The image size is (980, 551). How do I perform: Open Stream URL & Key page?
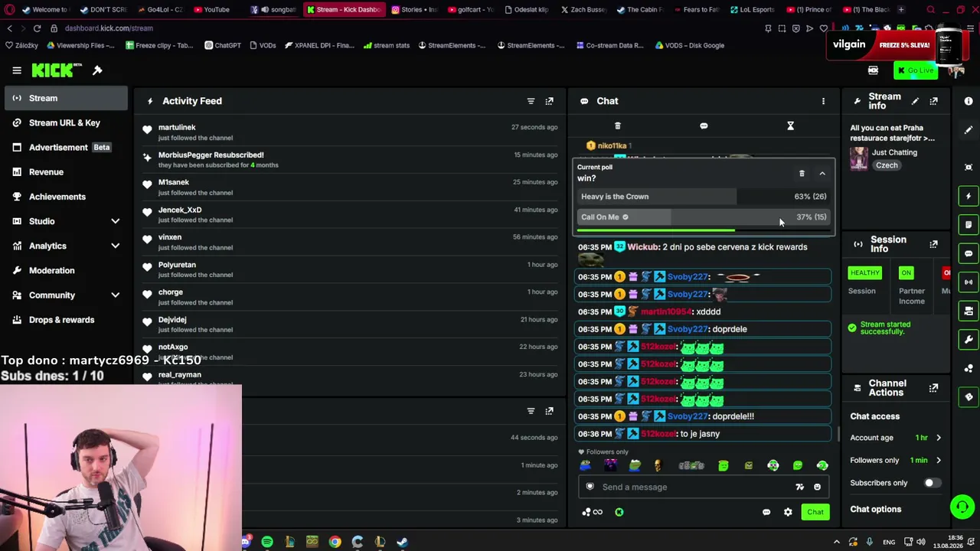point(64,122)
